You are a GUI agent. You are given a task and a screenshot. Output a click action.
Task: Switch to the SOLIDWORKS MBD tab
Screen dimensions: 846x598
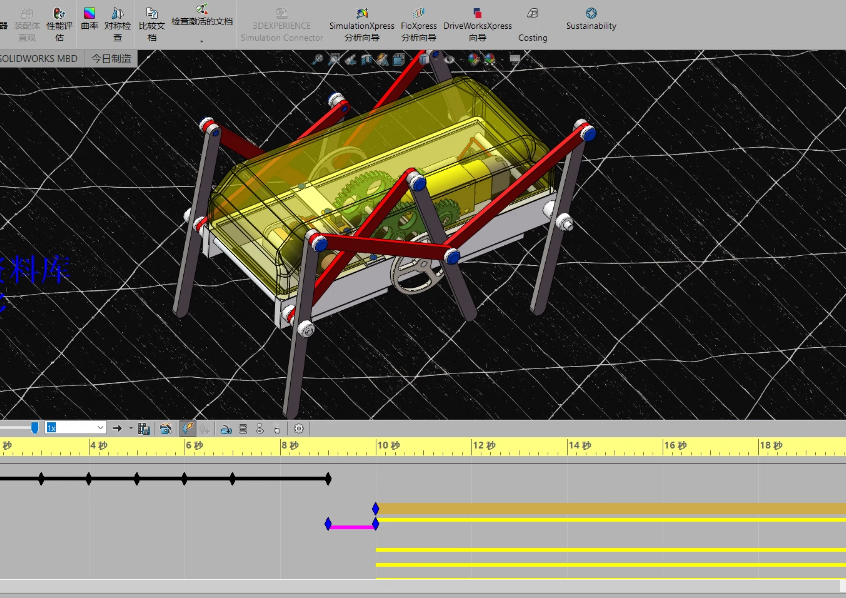[39, 59]
